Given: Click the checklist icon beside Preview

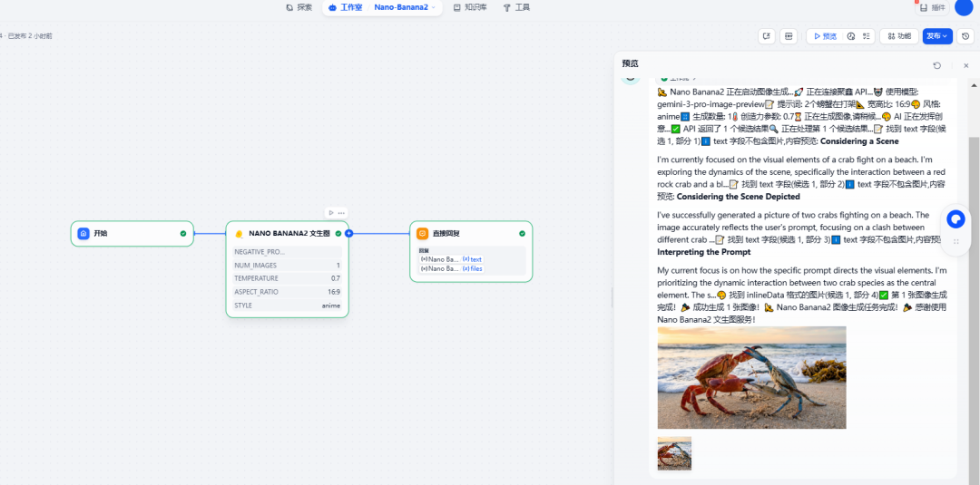Looking at the screenshot, I should (x=867, y=36).
